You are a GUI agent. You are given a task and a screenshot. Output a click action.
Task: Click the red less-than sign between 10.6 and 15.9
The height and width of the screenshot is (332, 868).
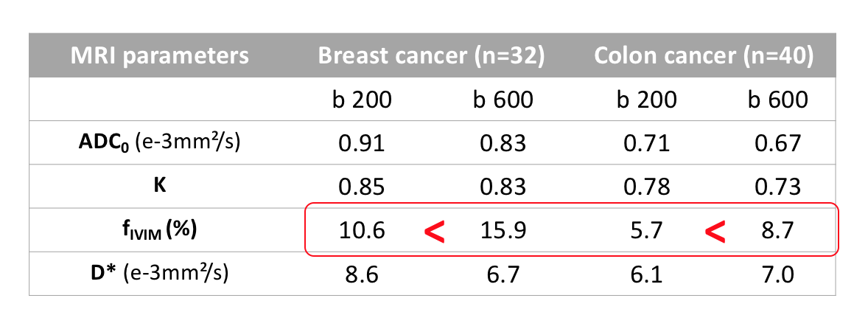[x=435, y=232]
